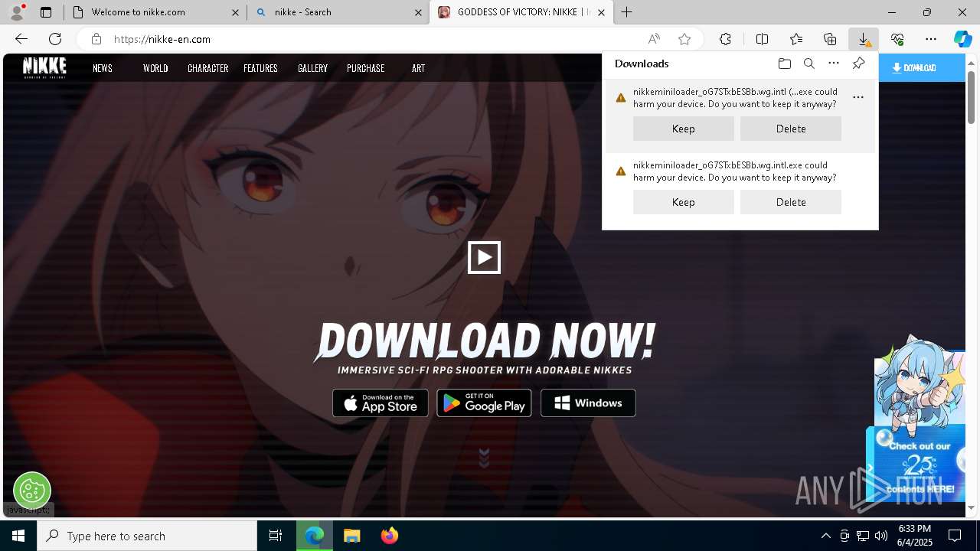Open the CHARACTER menu item
The image size is (980, 551).
[x=207, y=68]
